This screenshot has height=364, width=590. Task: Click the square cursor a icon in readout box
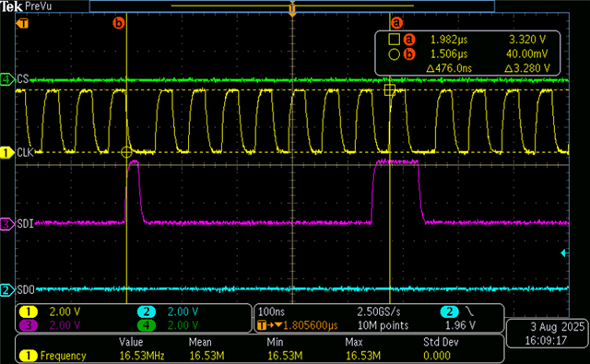394,39
